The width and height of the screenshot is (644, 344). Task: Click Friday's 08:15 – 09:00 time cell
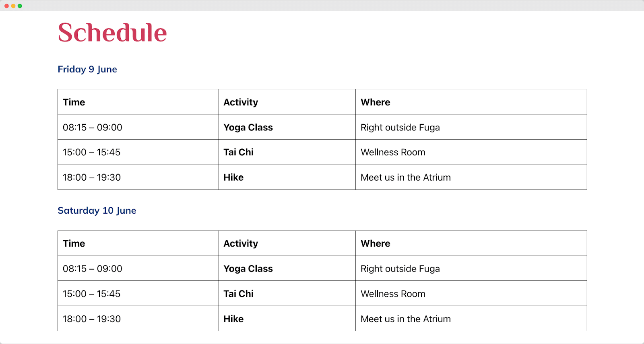point(138,127)
